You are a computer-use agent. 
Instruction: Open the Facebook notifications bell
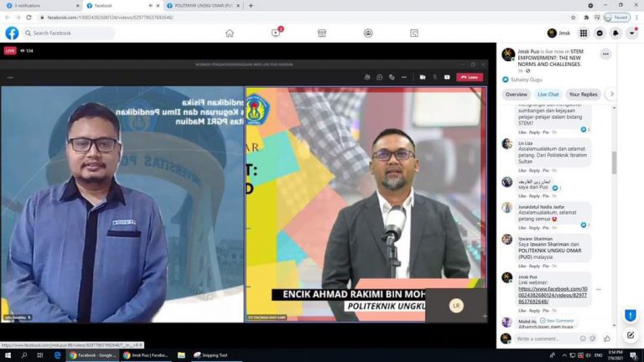615,34
